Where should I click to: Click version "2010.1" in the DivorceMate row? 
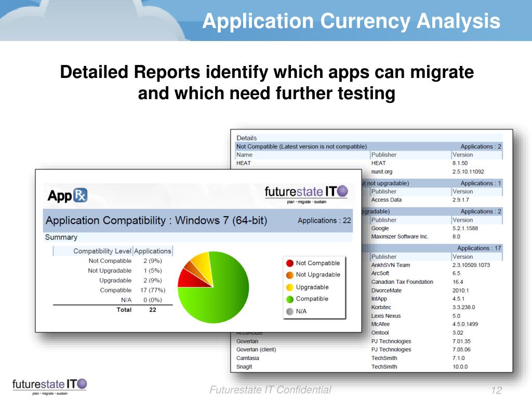pos(460,290)
